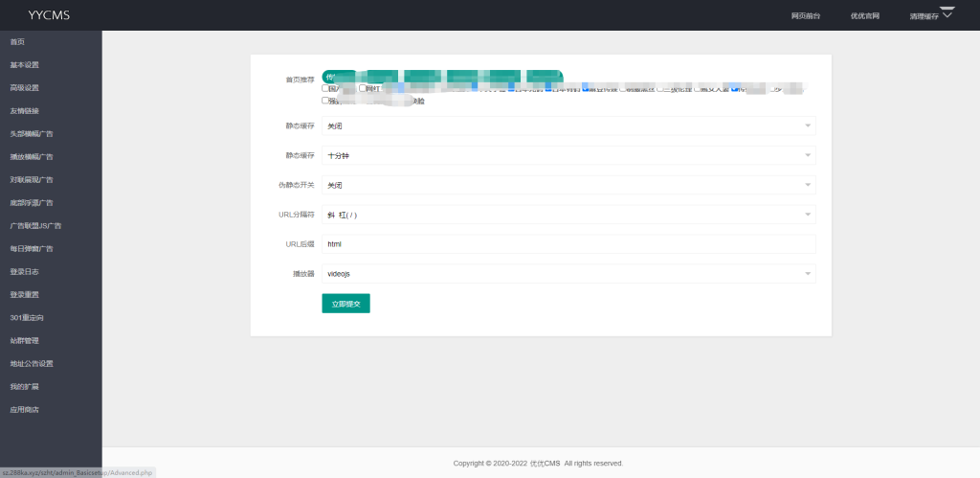Expand the URL分隔符 dropdown
The height and width of the screenshot is (478, 980).
click(x=568, y=215)
